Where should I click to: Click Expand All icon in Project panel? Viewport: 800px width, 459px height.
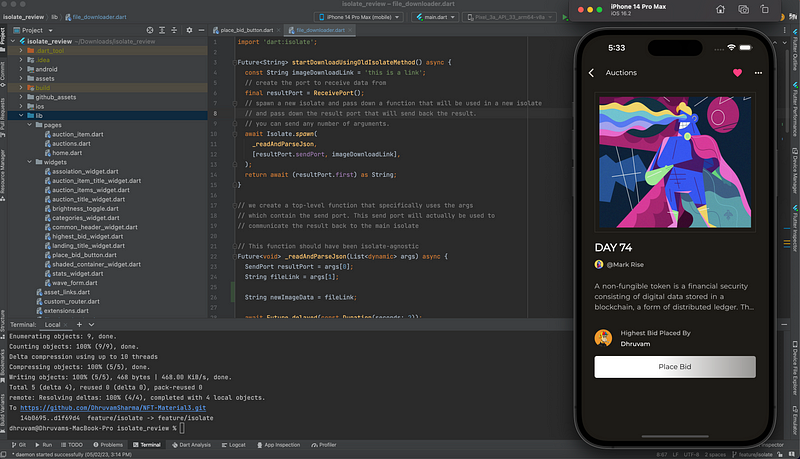[162, 30]
